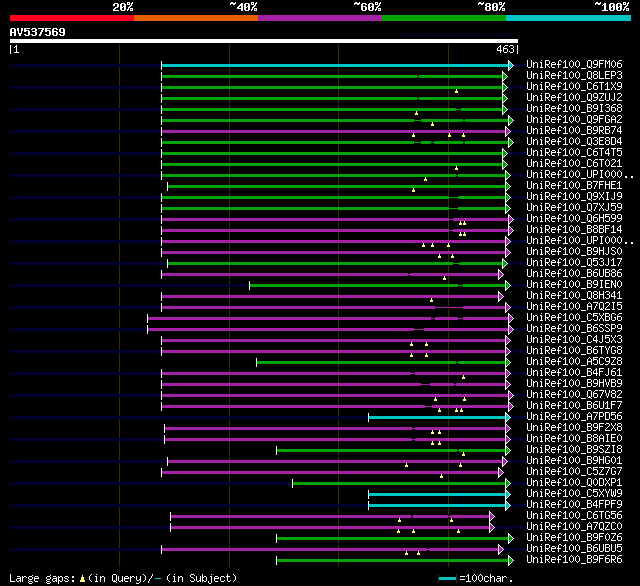Image resolution: width=640 pixels, height=586 pixels.
Task: Select the UniRef100_Q0DXP1 label
Action: click(574, 483)
